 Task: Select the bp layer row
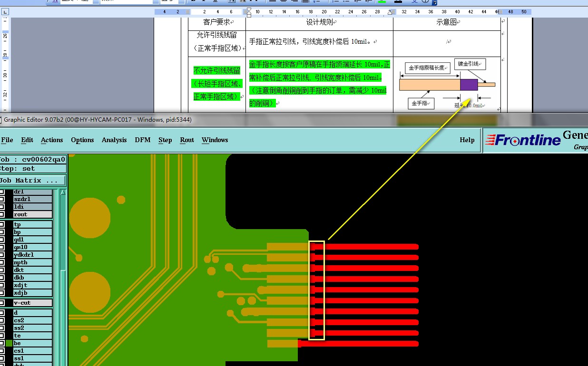click(33, 232)
